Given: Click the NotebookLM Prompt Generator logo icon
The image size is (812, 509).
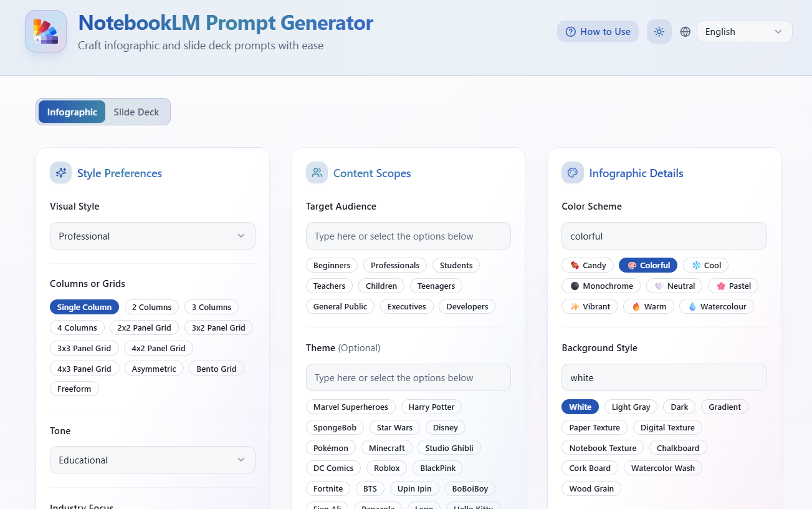Looking at the screenshot, I should click(45, 31).
